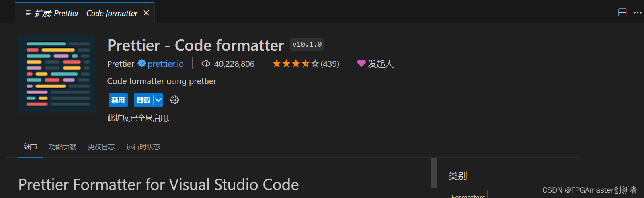Click the 卸载 uninstall button
The height and width of the screenshot is (198, 644).
coord(144,100)
